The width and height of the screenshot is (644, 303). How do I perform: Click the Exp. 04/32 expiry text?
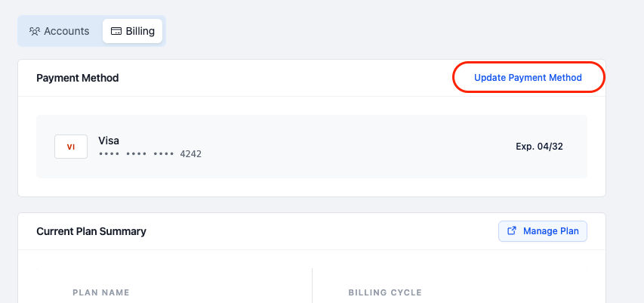(539, 147)
